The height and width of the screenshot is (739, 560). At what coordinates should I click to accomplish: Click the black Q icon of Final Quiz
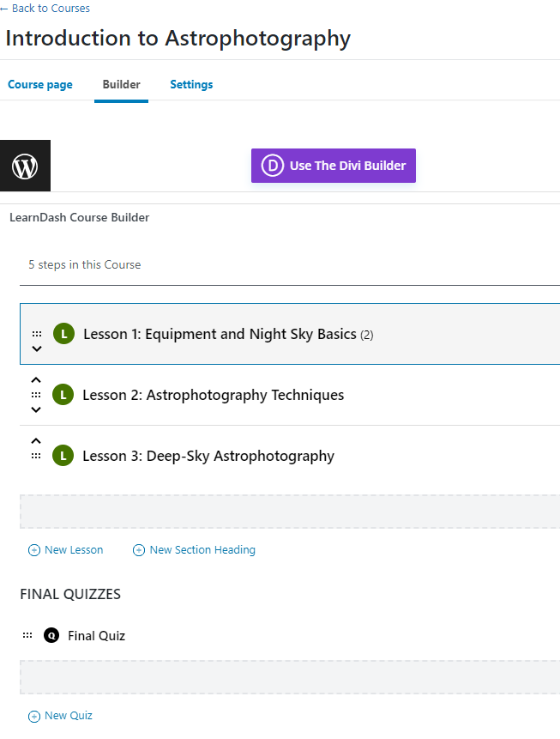click(x=51, y=635)
